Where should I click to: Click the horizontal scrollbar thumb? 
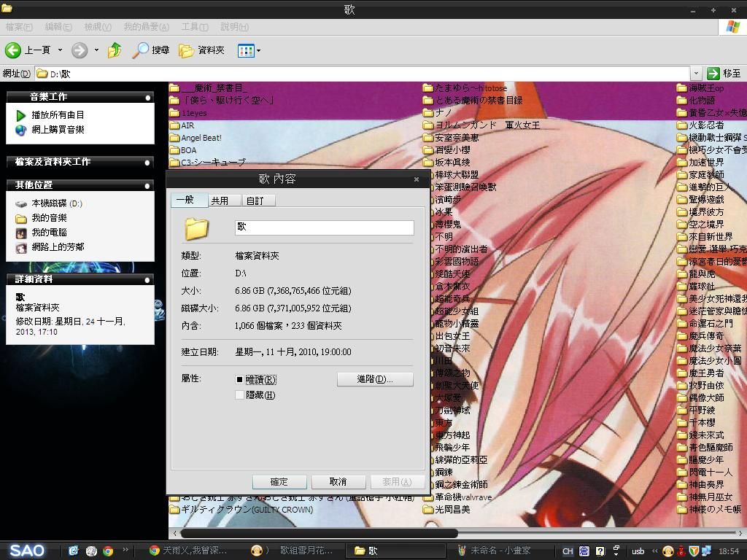(x=319, y=533)
